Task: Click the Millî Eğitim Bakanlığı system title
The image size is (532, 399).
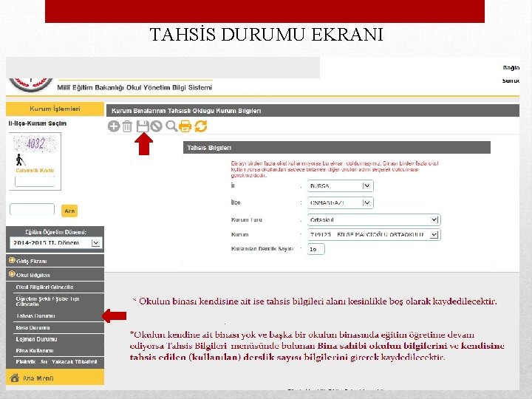Action: pyautogui.click(x=134, y=87)
